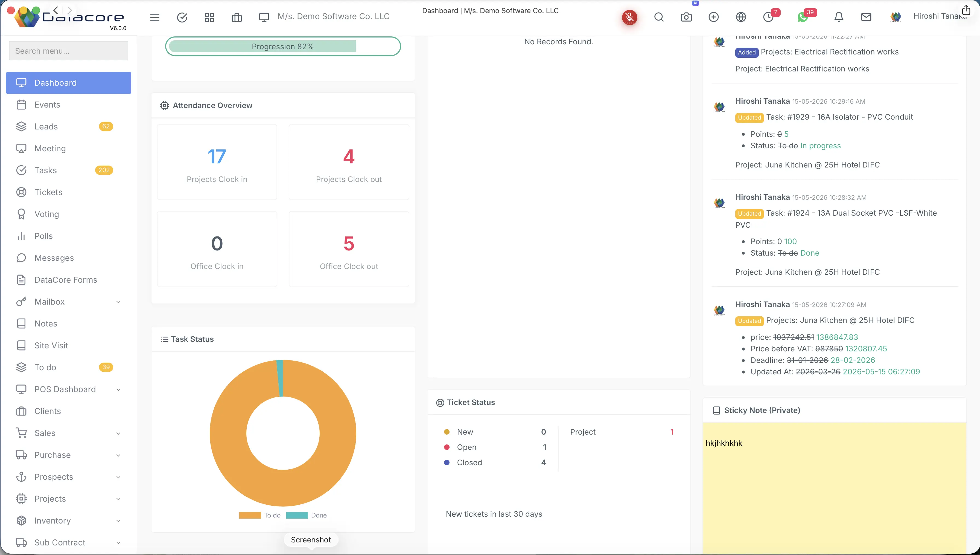The image size is (980, 555).
Task: Expand the Sales submenu chevron
Action: pos(118,433)
